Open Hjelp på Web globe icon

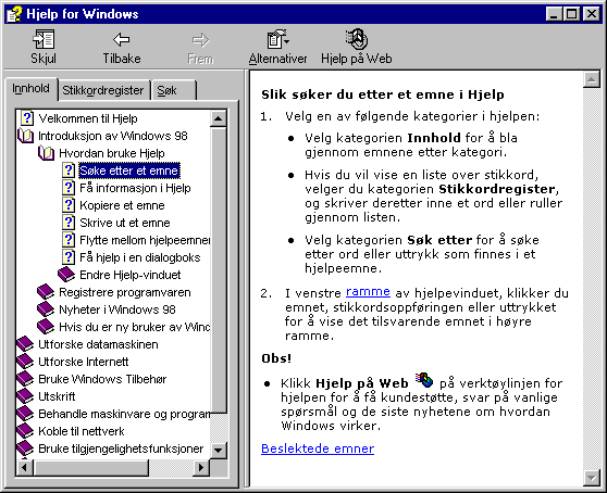point(357,39)
